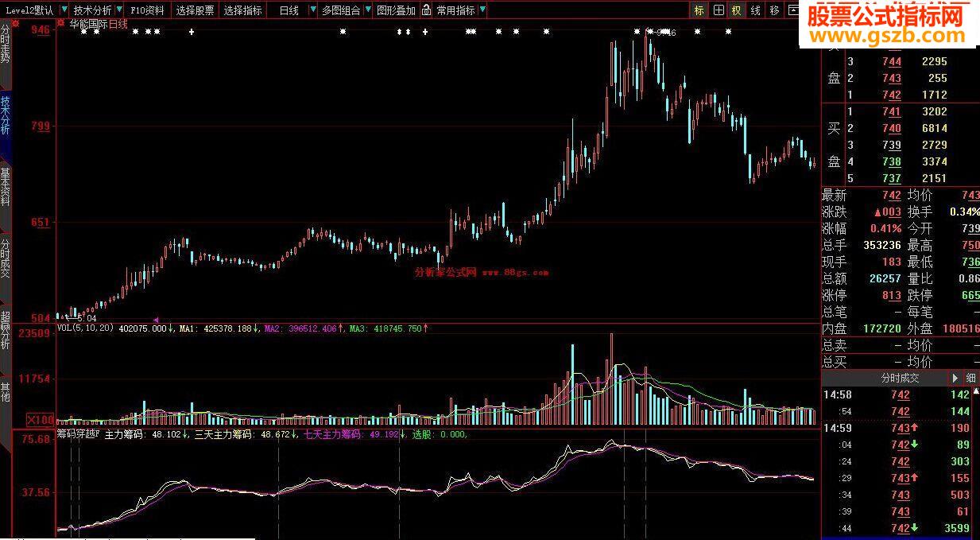Click the 涨幅 0.41% value
The image size is (980, 540).
tap(885, 229)
